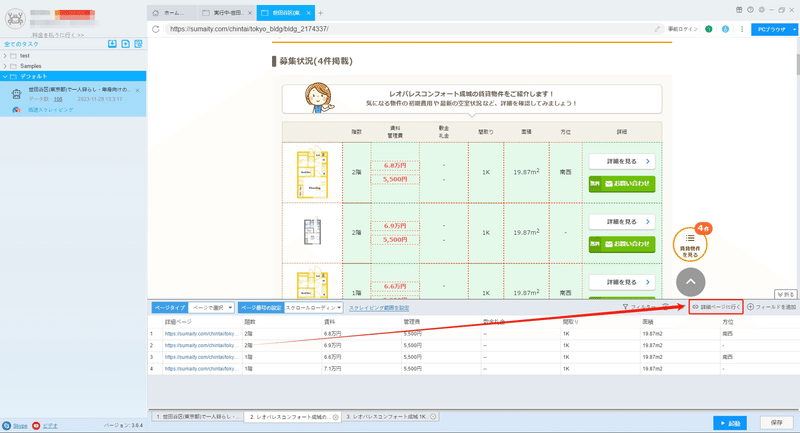Image resolution: width=800 pixels, height=433 pixels.
Task: Click the gift icon in title bar
Action: click(739, 10)
